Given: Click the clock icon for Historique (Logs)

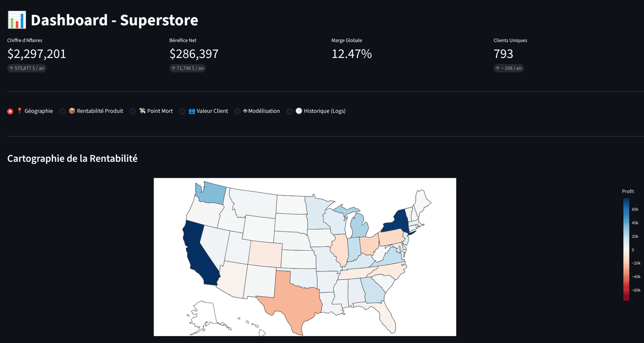Looking at the screenshot, I should (298, 111).
